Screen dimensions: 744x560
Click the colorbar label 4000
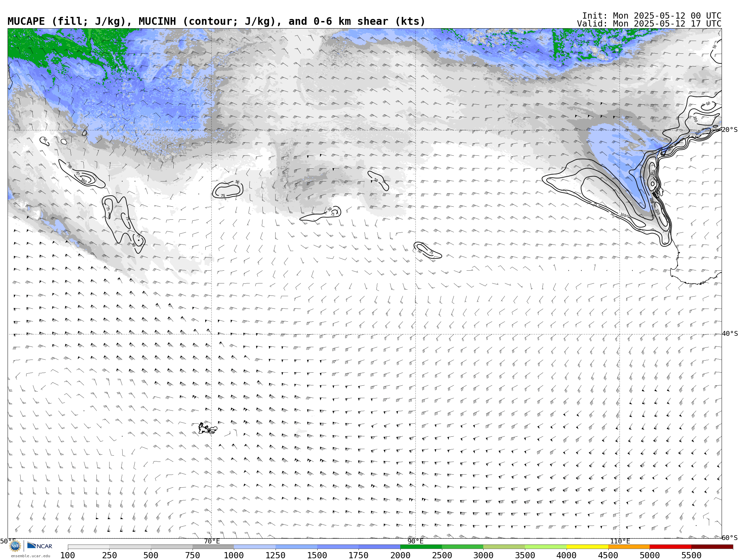(567, 556)
